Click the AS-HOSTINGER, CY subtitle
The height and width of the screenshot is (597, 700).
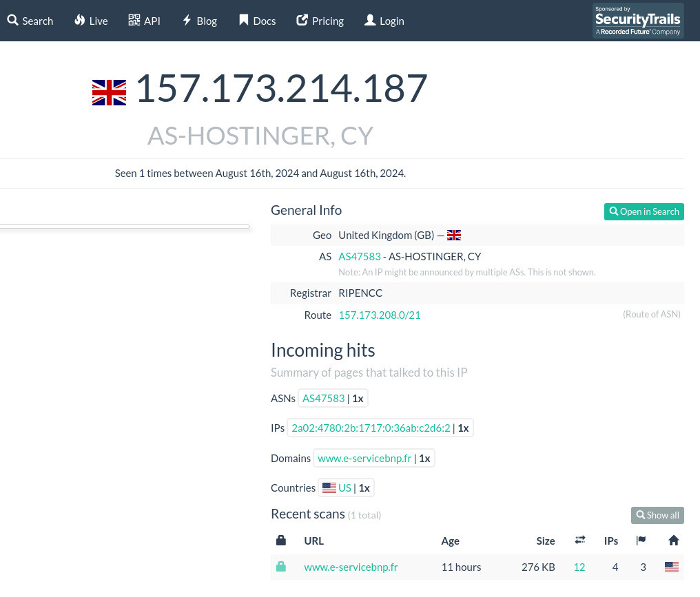(x=260, y=136)
